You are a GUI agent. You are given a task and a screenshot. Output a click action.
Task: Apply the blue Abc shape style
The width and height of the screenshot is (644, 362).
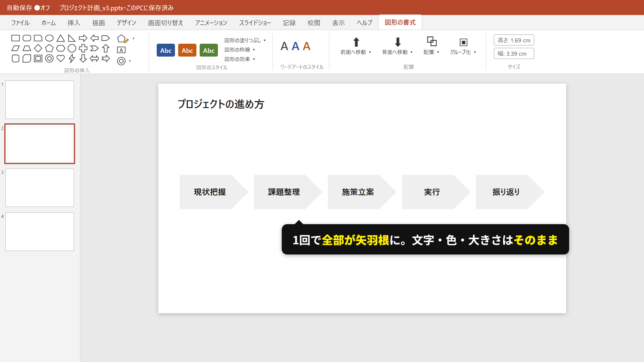pyautogui.click(x=166, y=50)
